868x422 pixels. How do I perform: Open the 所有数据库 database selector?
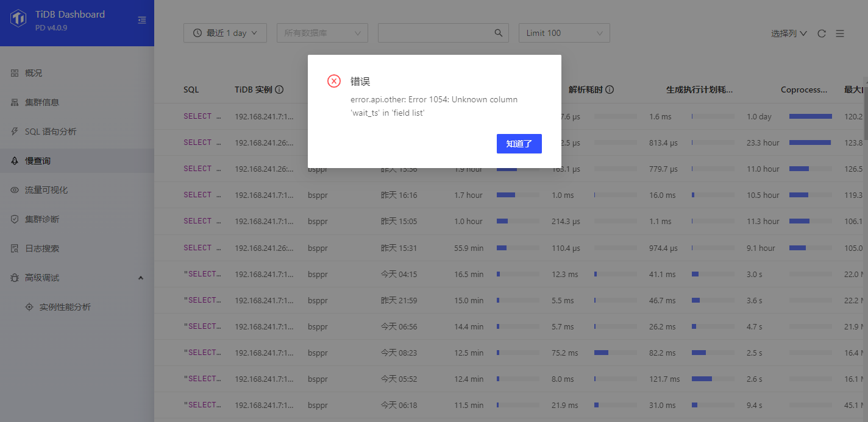click(322, 33)
